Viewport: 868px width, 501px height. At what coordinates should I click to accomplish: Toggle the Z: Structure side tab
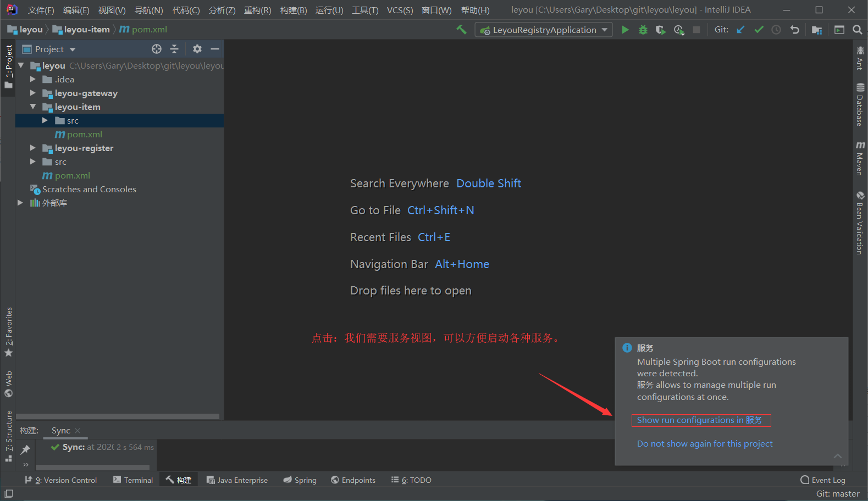(x=8, y=436)
